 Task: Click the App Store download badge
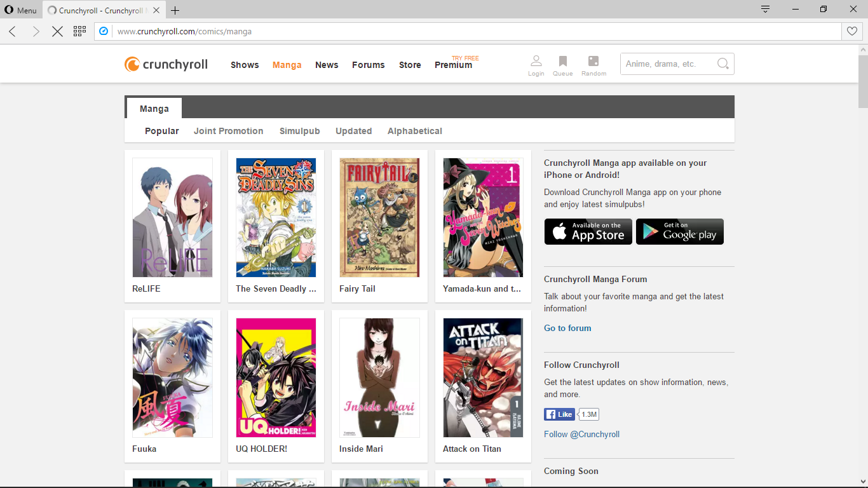588,232
